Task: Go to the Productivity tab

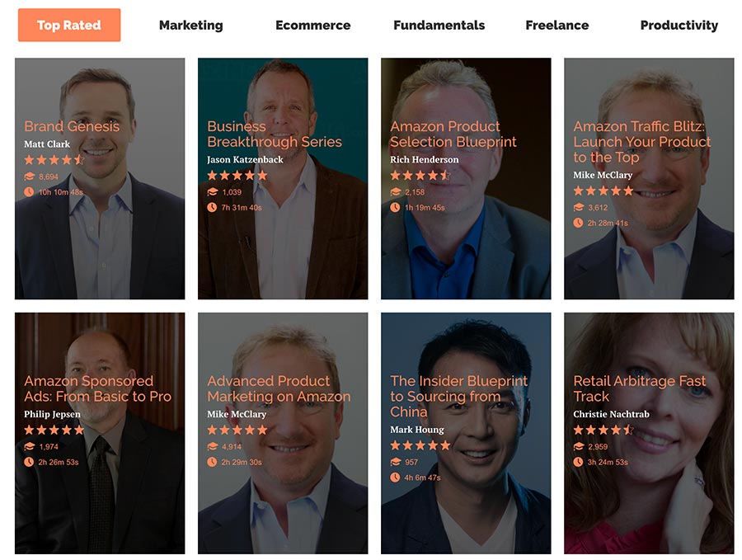Action: coord(679,25)
